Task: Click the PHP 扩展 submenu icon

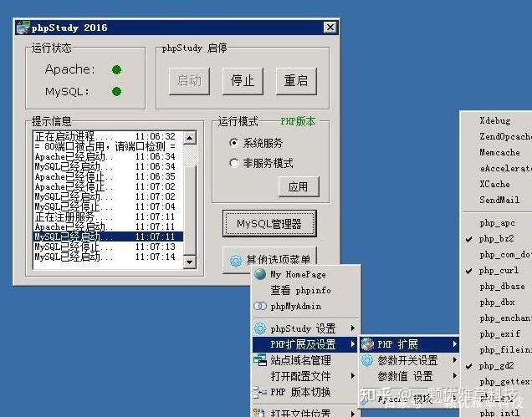Action: coord(367,344)
